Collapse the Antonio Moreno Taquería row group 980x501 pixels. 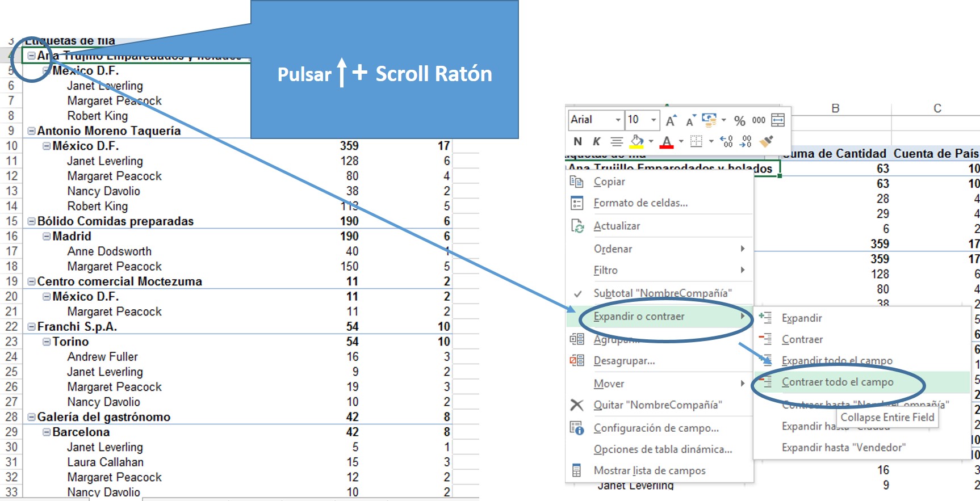pyautogui.click(x=32, y=131)
